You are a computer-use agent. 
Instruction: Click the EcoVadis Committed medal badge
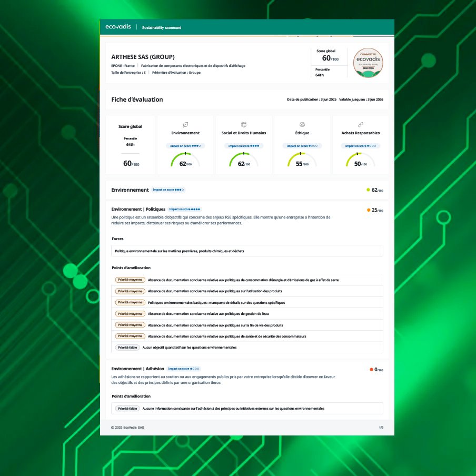coord(368,63)
